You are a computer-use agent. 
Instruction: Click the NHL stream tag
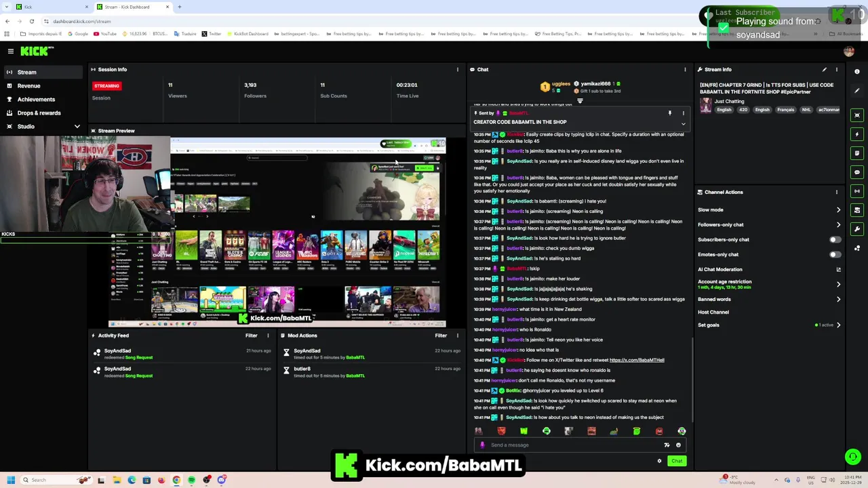[806, 110]
